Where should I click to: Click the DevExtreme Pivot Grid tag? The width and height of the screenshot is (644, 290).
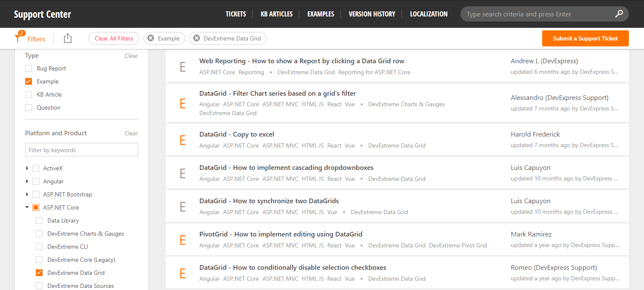458,245
